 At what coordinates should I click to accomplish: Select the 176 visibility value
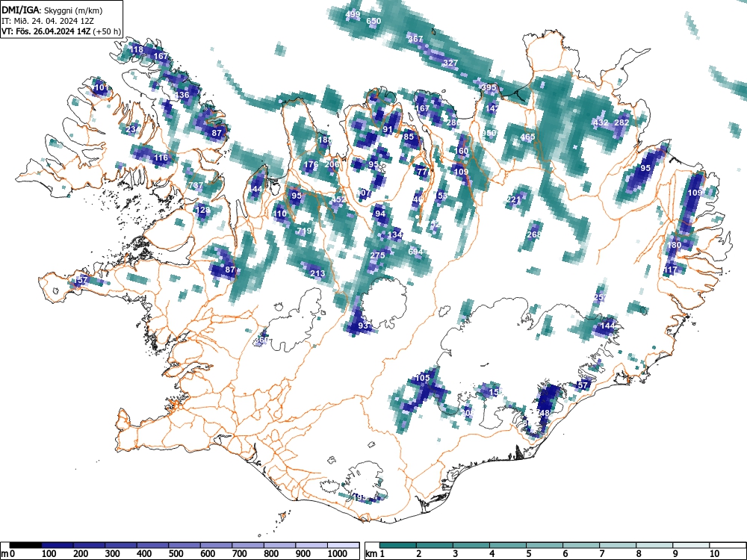[311, 165]
